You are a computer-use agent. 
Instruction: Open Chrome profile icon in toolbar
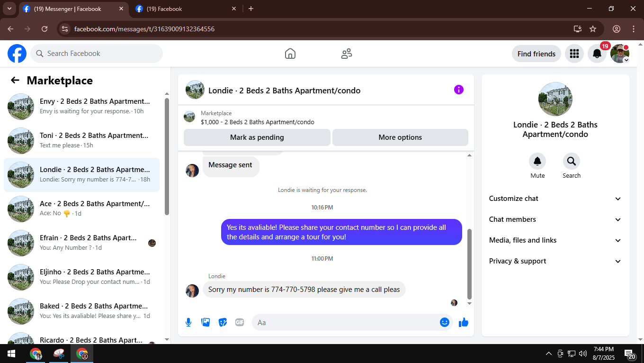click(x=617, y=29)
